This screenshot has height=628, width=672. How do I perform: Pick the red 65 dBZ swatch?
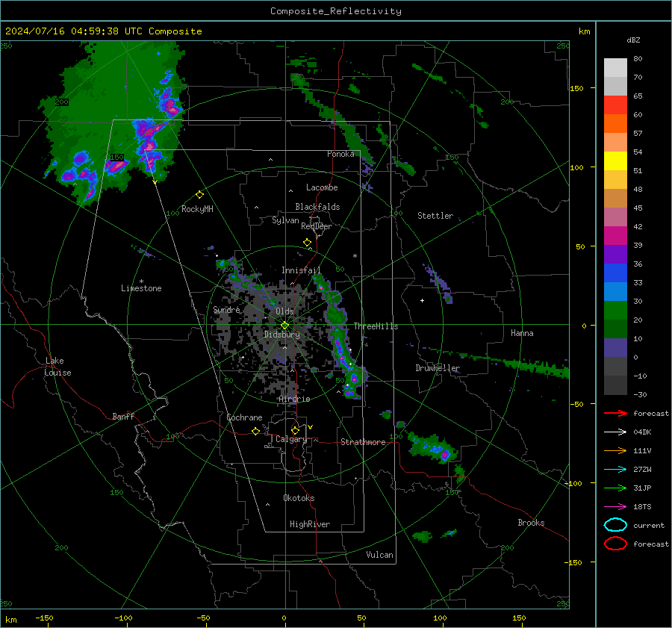click(x=615, y=105)
